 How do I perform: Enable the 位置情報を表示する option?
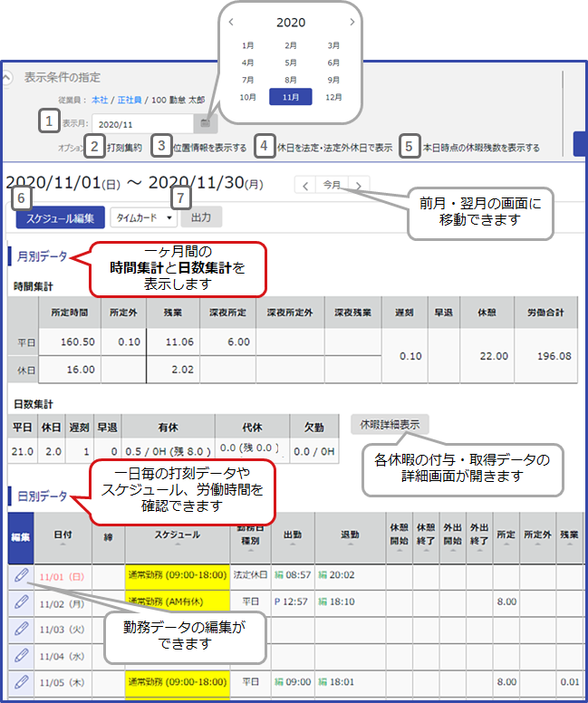[210, 147]
